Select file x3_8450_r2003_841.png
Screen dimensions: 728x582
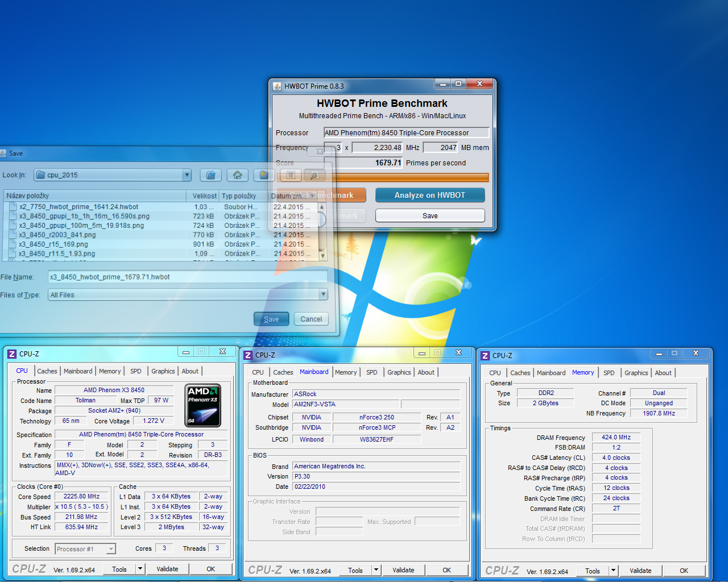pyautogui.click(x=57, y=235)
